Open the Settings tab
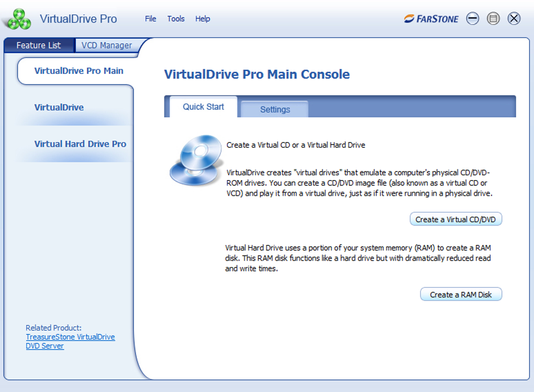 275,109
